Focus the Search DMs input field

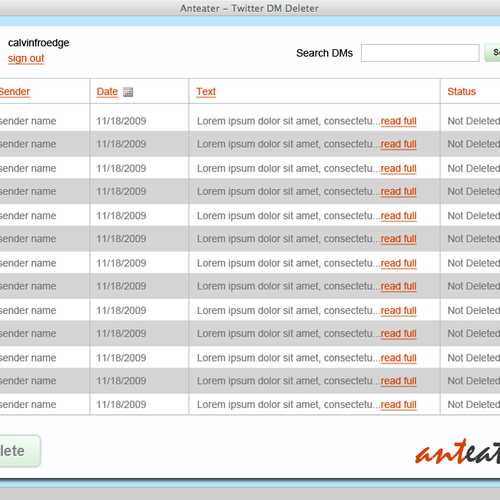420,53
